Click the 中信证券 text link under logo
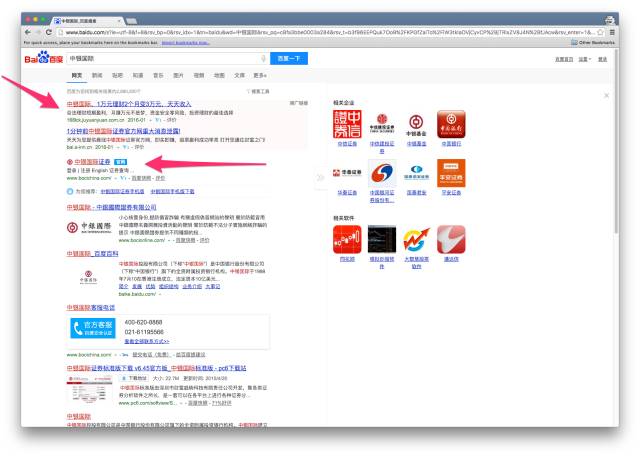640x457 pixels. (x=347, y=144)
